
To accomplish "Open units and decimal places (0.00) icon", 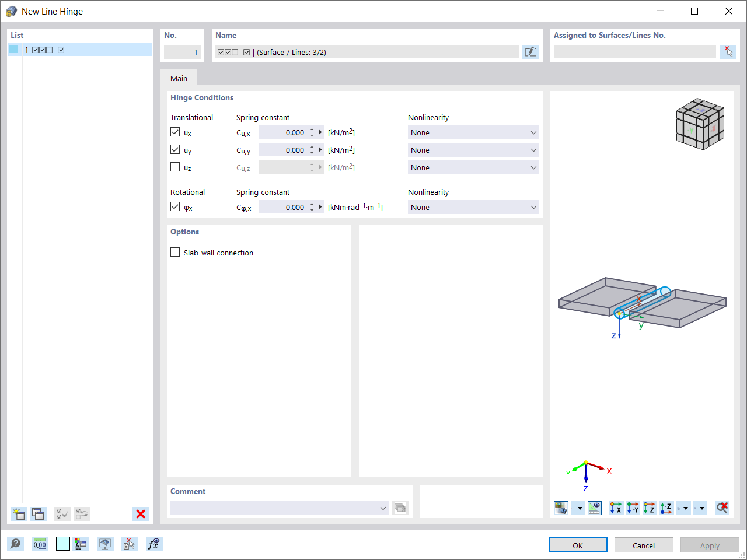I will [x=40, y=544].
